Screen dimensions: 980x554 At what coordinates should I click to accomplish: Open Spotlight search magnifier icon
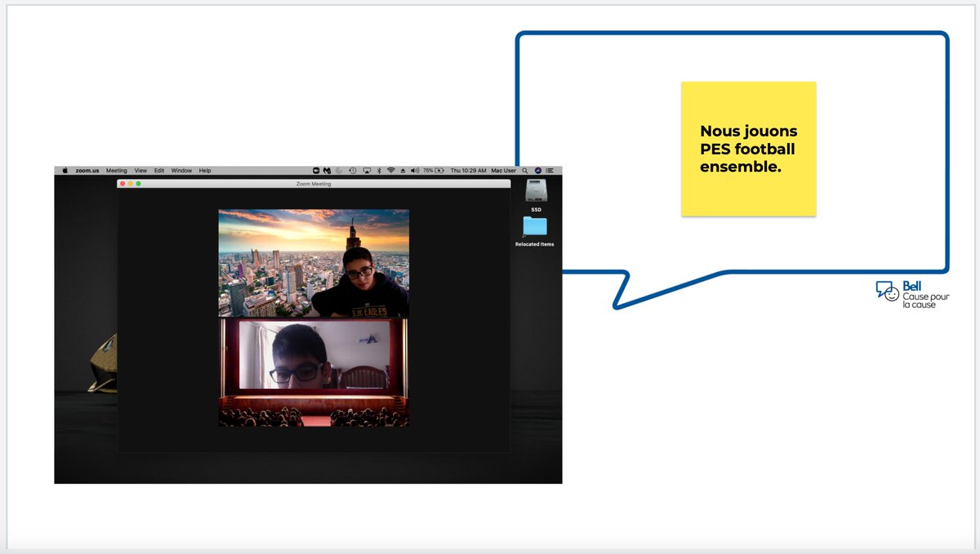(x=524, y=171)
